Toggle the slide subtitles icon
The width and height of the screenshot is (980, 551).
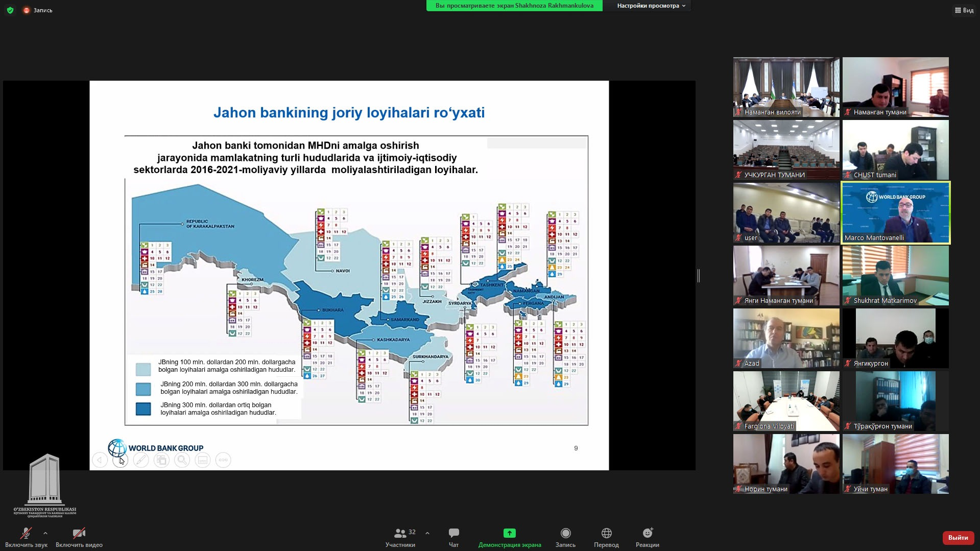[x=203, y=460]
